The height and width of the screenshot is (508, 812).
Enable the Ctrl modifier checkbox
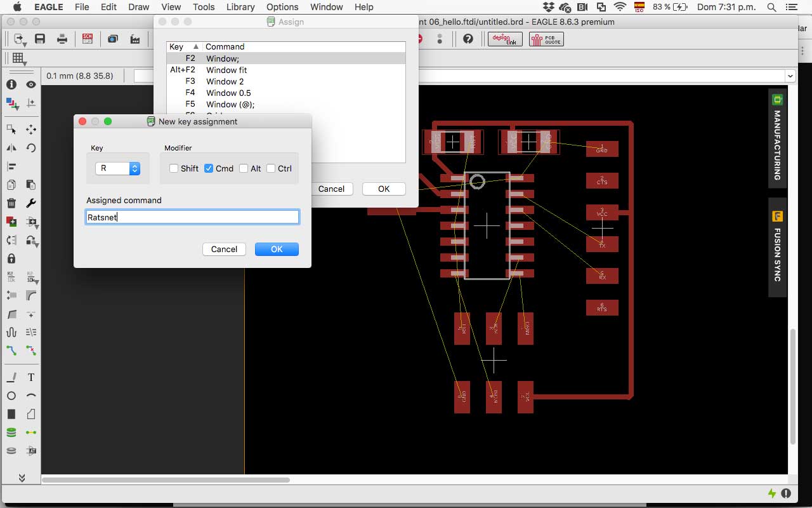271,168
